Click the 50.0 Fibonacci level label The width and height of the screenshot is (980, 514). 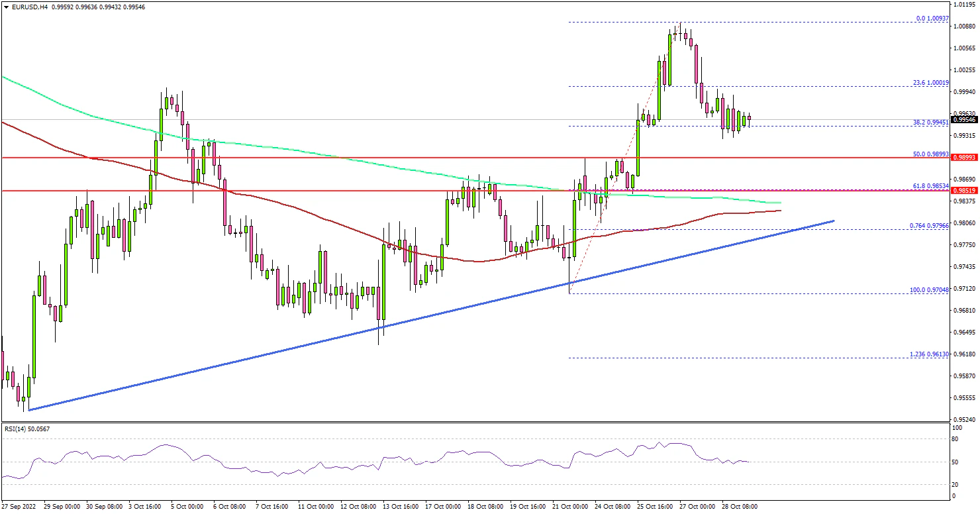(x=931, y=154)
